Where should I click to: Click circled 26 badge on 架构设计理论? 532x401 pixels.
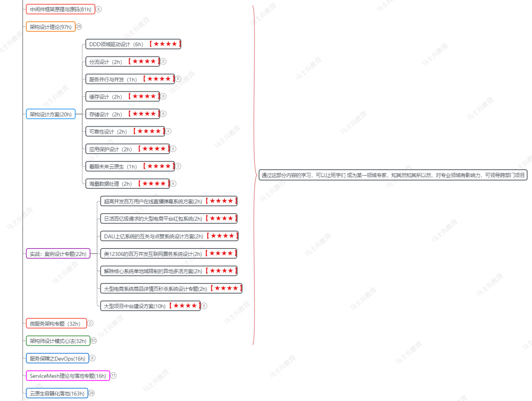(x=79, y=27)
